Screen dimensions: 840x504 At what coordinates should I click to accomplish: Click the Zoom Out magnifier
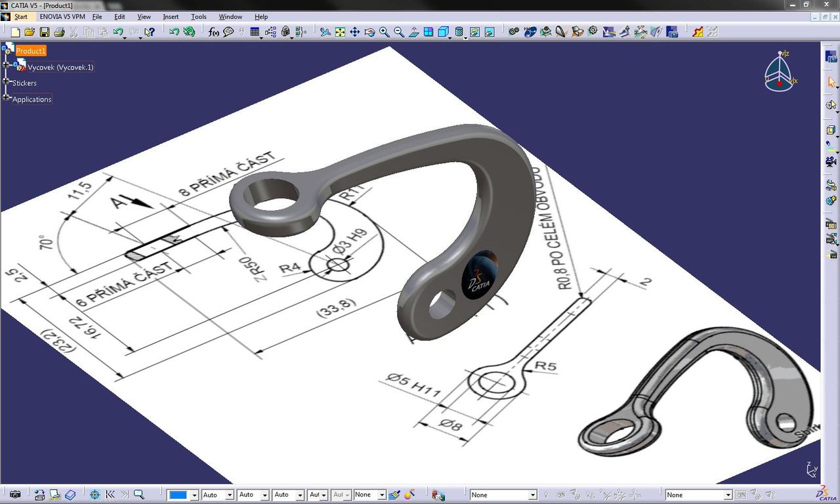click(399, 31)
